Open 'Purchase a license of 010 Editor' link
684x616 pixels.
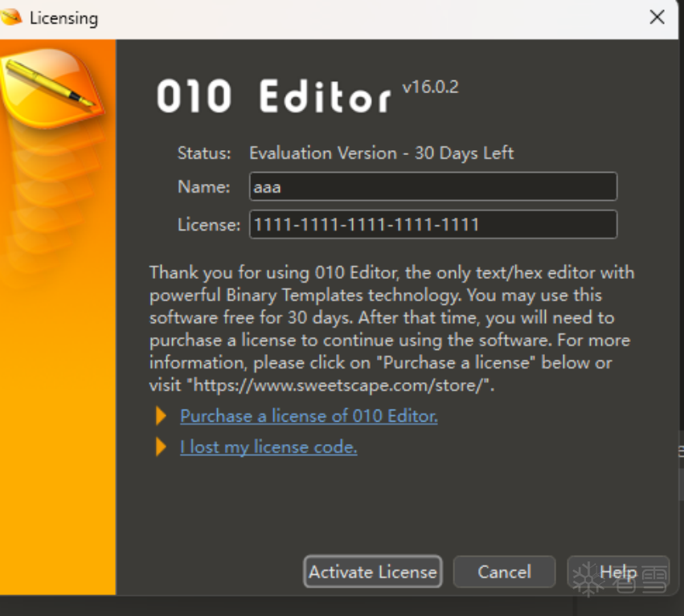pyautogui.click(x=309, y=416)
